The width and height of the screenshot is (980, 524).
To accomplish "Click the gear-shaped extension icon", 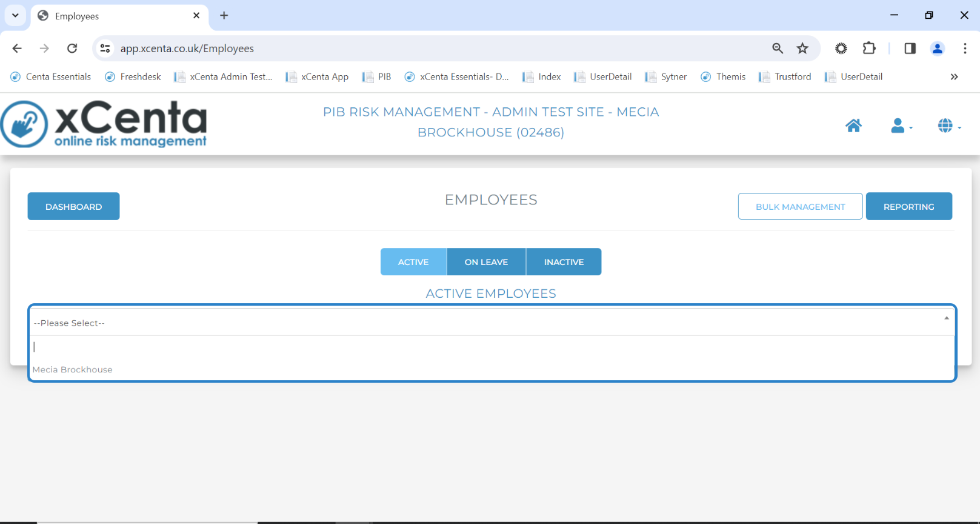I will [x=841, y=49].
